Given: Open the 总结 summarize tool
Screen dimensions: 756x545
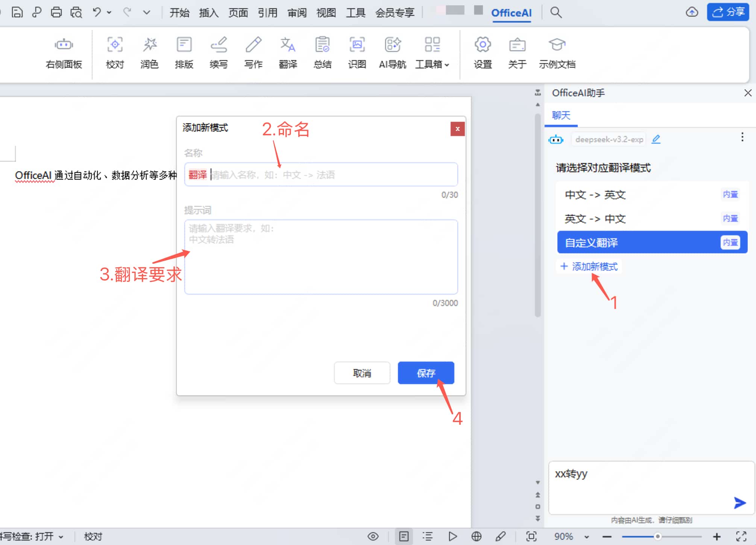Looking at the screenshot, I should [x=322, y=53].
